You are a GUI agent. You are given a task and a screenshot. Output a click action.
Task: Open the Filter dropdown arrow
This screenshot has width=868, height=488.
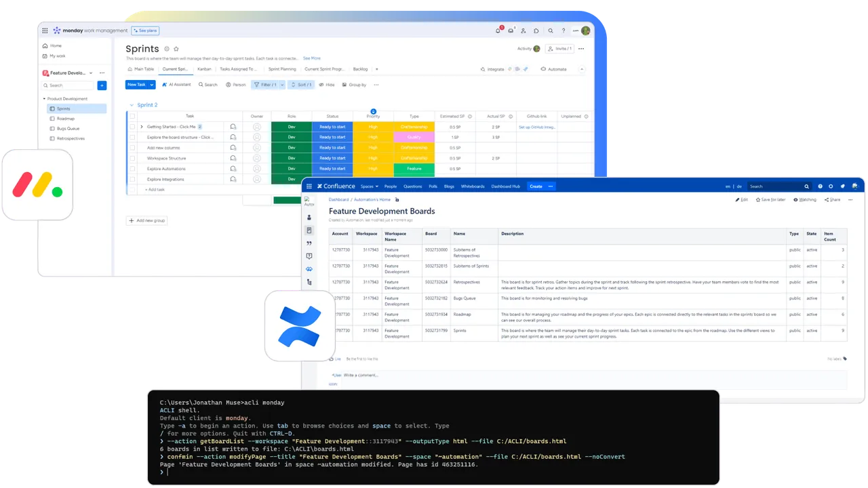[281, 85]
